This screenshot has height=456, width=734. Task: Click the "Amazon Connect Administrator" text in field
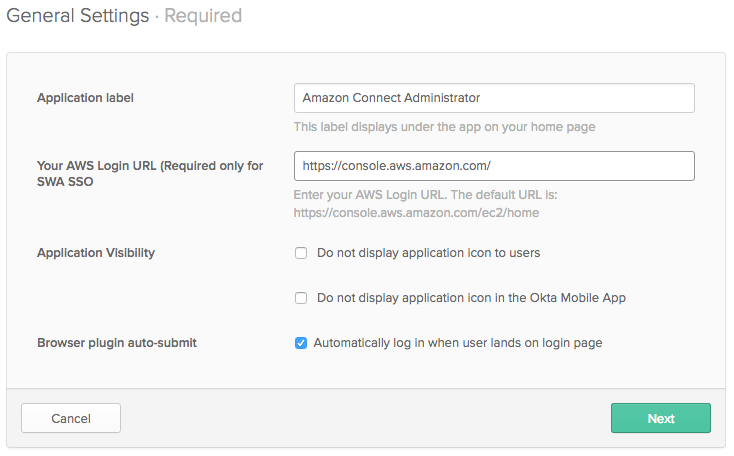pyautogui.click(x=391, y=98)
